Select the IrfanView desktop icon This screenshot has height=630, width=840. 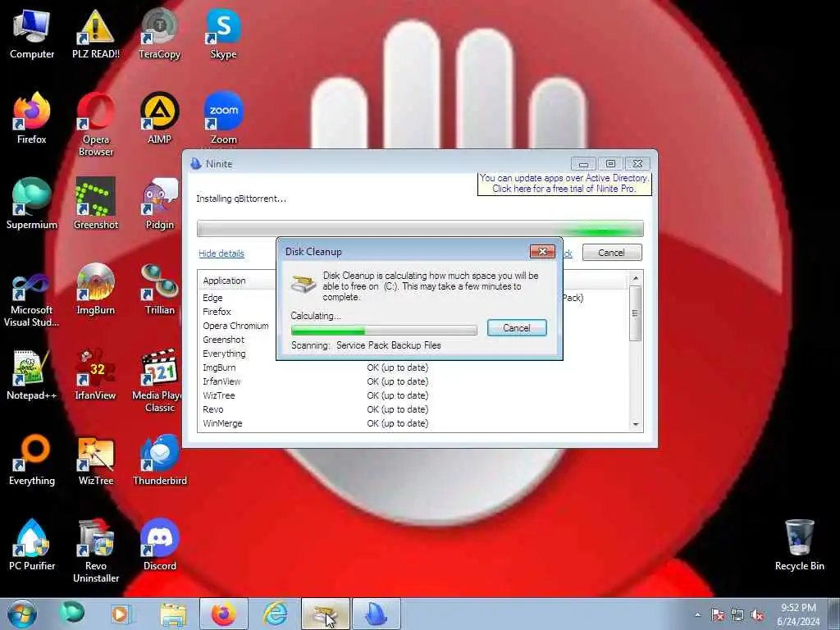[95, 375]
